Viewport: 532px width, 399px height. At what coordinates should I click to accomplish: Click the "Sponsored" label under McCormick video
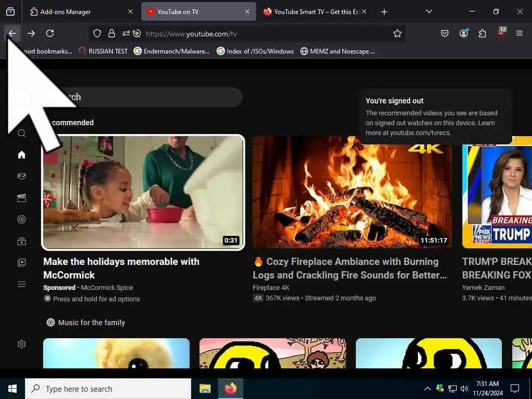coord(59,287)
